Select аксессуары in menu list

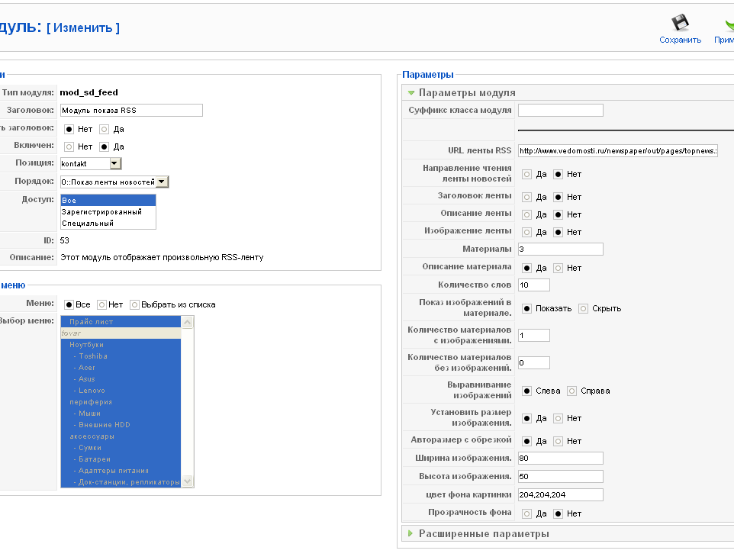click(121, 436)
